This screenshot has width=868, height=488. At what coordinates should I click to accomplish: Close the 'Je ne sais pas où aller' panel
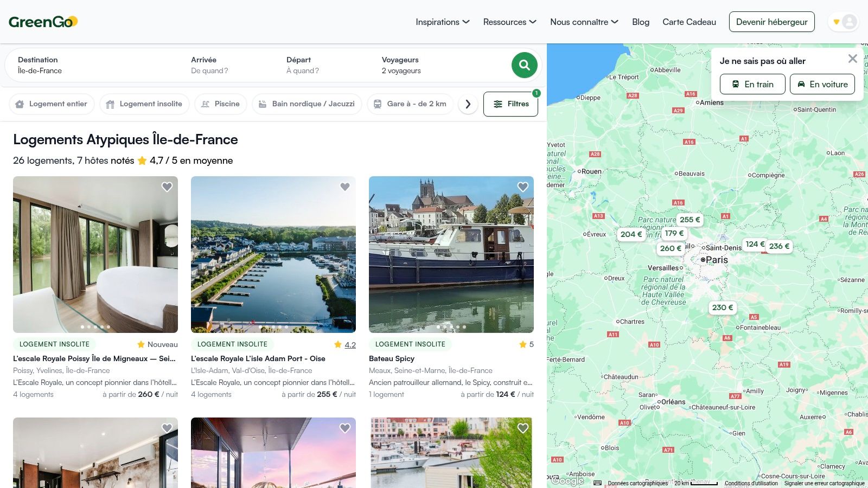click(853, 59)
